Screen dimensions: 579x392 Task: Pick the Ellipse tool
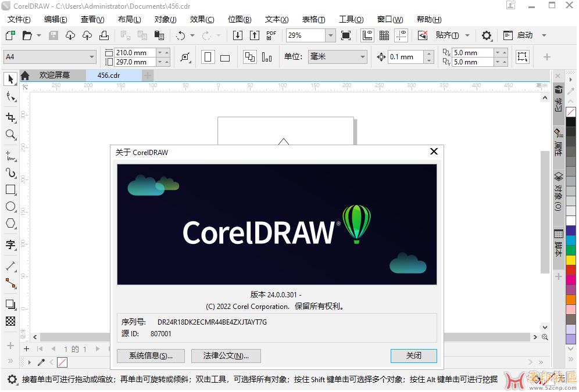click(10, 206)
